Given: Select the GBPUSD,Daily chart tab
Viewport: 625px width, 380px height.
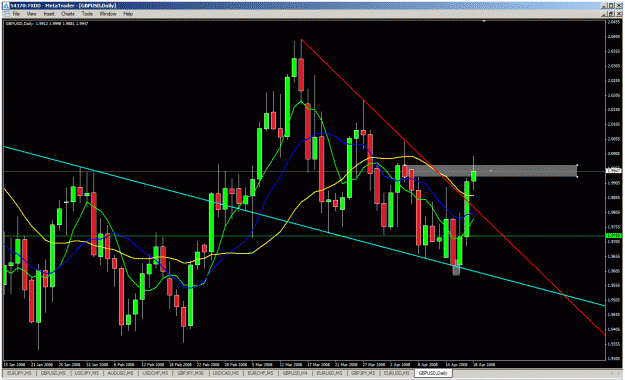Looking at the screenshot, I should [x=433, y=373].
